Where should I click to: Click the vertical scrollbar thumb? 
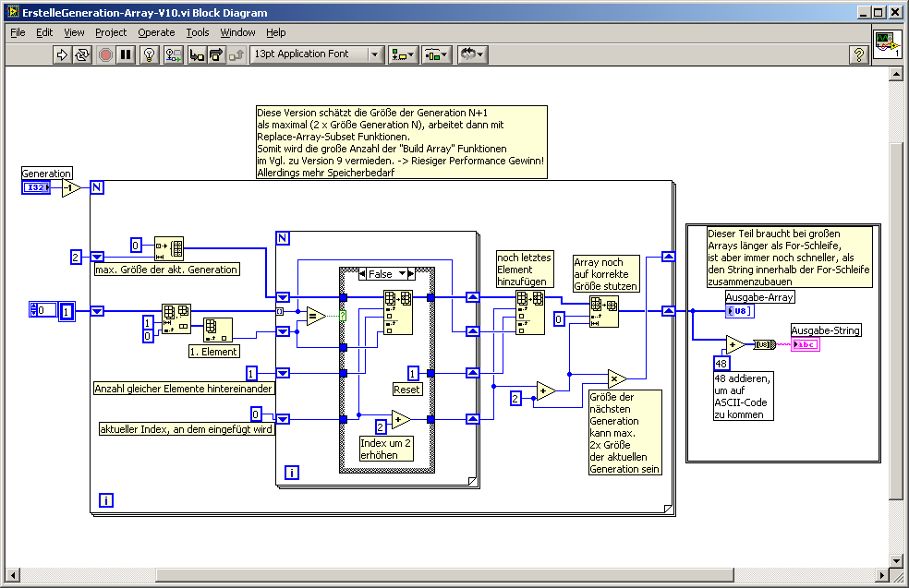[896, 320]
